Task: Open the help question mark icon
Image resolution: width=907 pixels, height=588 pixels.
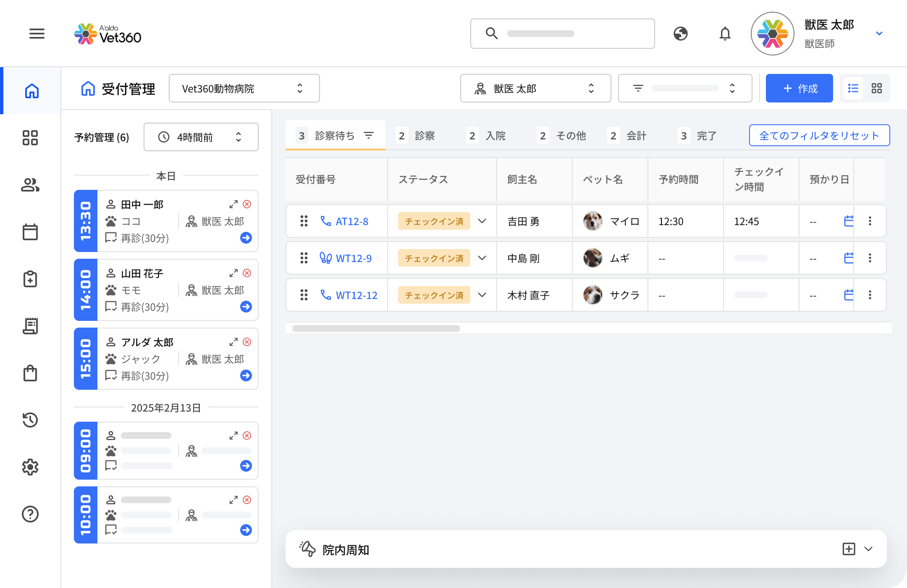Action: (x=30, y=514)
